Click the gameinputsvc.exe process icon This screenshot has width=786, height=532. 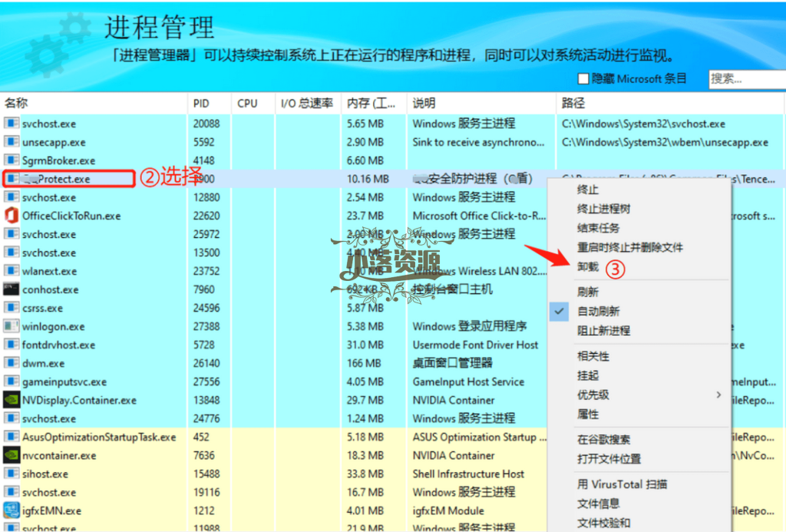click(11, 382)
